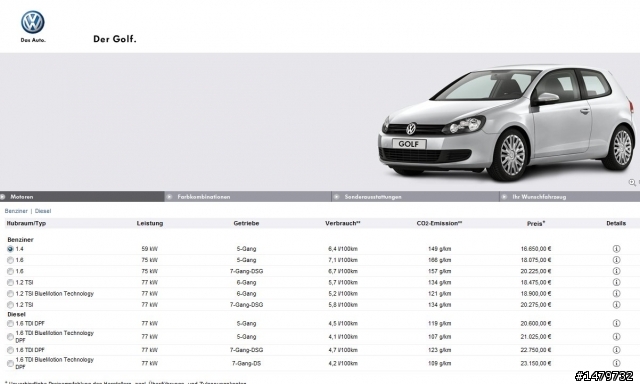Click the Benziner section heading in table
Viewport: 640px width, 384px height.
click(20, 240)
